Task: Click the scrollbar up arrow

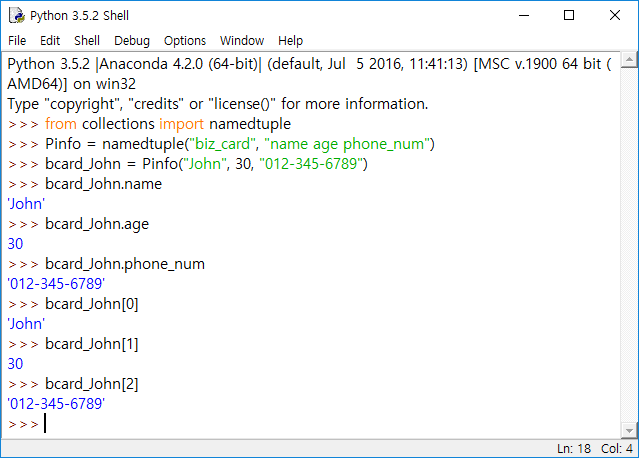Action: tap(629, 60)
